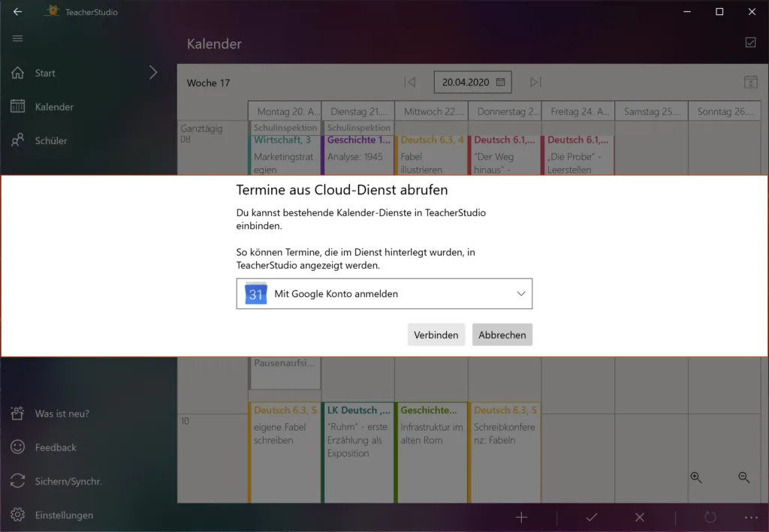The image size is (769, 532).
Task: Click the Abbrechen button
Action: point(502,335)
